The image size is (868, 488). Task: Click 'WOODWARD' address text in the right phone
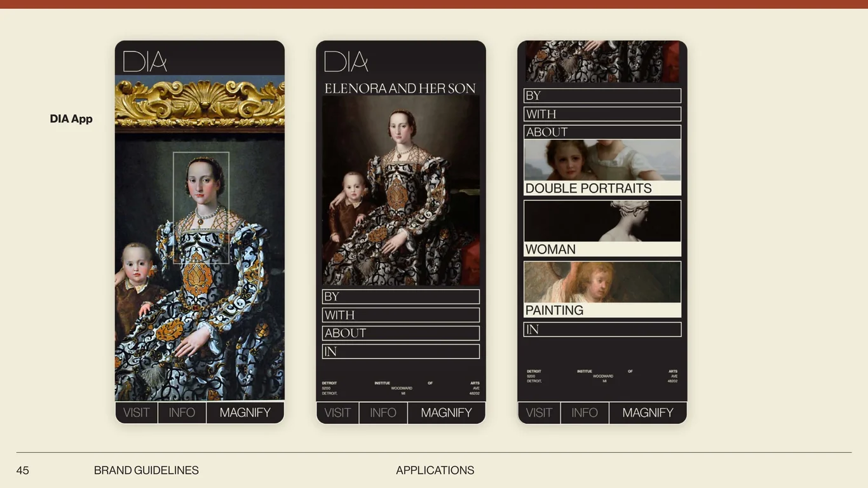pyautogui.click(x=603, y=376)
